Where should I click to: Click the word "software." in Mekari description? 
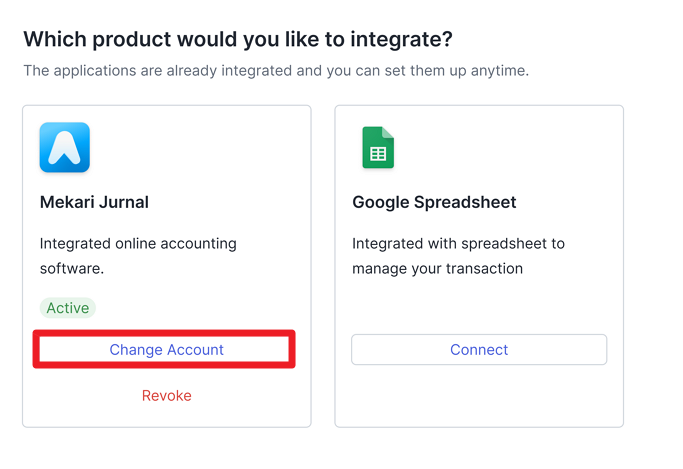(72, 268)
